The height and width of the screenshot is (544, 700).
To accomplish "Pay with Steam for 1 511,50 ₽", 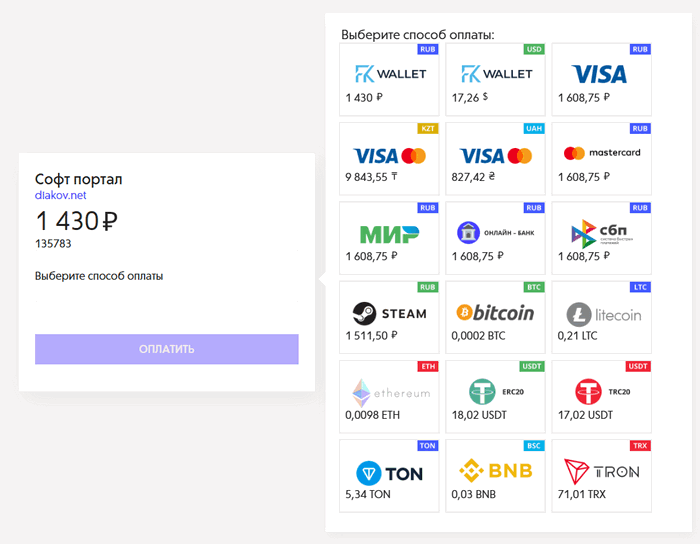I will tap(389, 317).
